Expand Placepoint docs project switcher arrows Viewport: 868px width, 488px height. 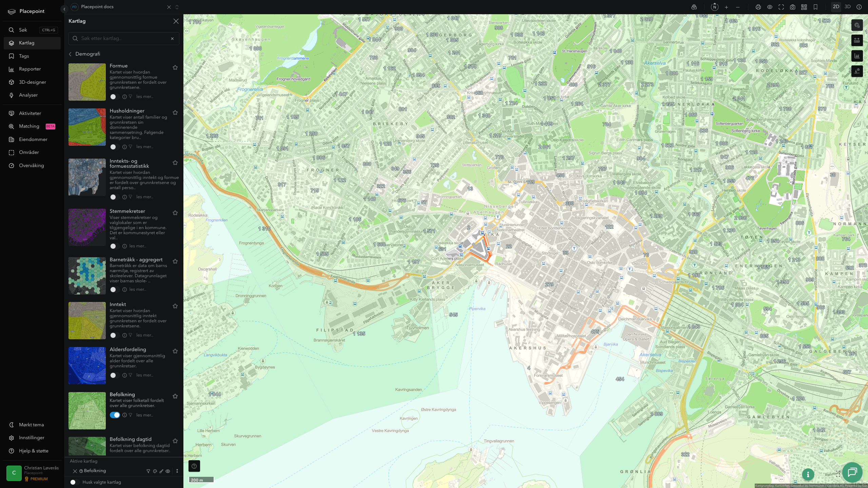click(177, 7)
